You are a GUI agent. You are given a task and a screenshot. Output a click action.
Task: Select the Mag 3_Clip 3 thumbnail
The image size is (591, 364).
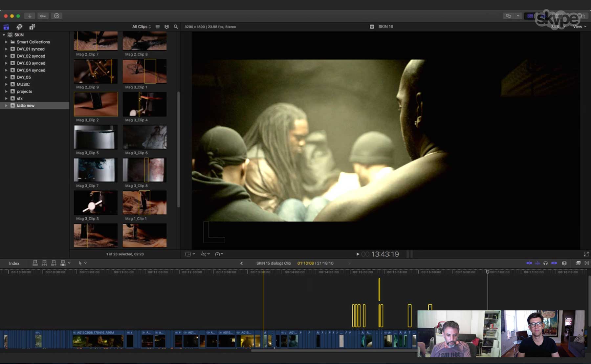(x=96, y=203)
